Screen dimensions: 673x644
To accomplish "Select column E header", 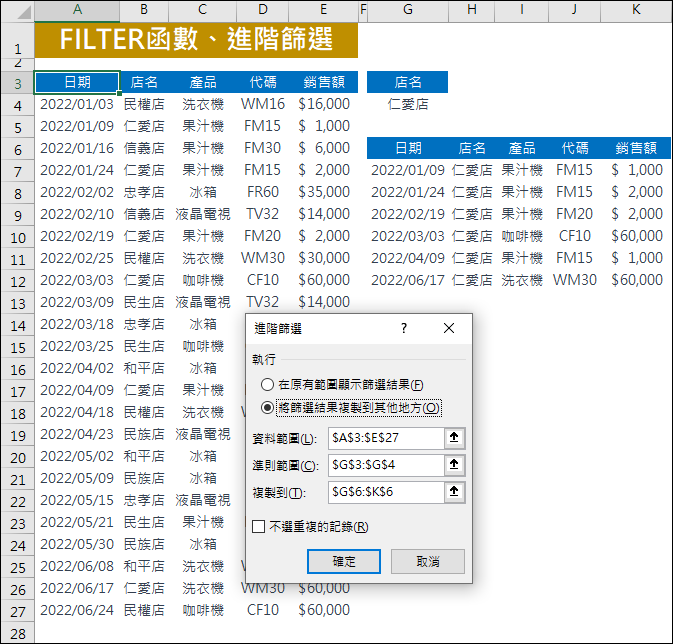I will pyautogui.click(x=324, y=10).
